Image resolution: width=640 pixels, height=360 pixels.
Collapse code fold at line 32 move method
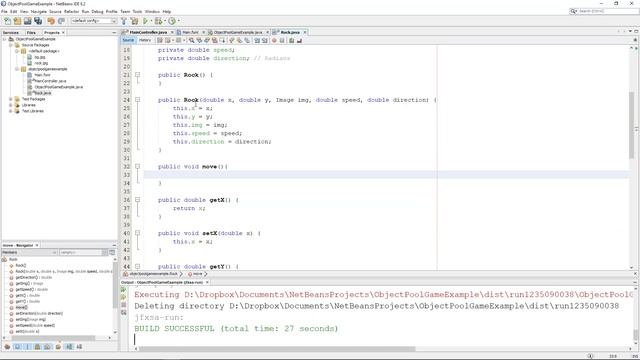tap(138, 167)
